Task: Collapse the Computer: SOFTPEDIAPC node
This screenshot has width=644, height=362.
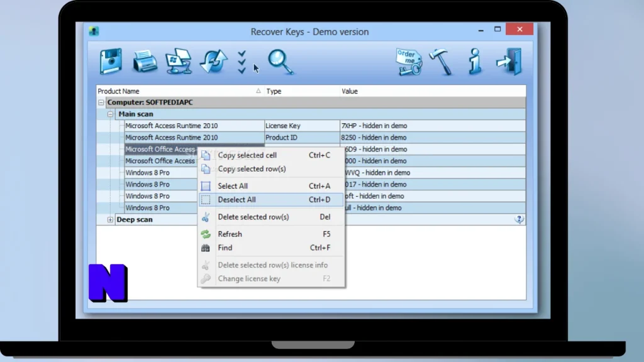Action: (101, 102)
